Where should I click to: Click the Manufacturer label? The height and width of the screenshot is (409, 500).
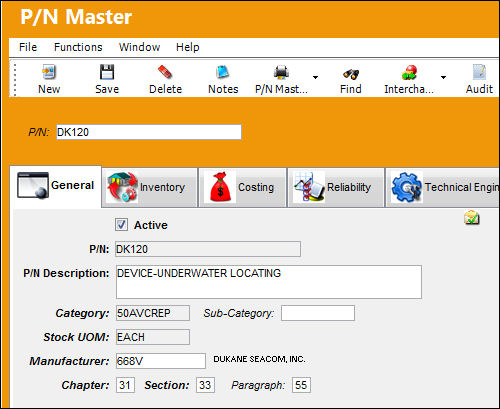click(69, 361)
